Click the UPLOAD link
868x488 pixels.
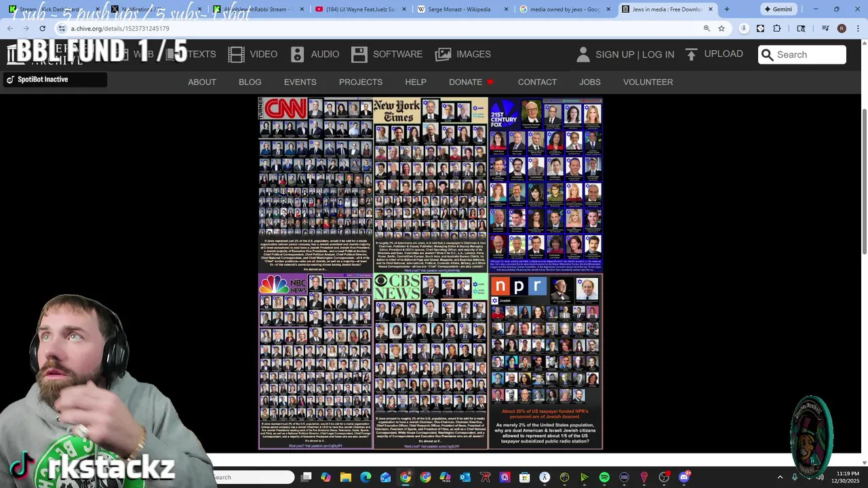pos(724,54)
